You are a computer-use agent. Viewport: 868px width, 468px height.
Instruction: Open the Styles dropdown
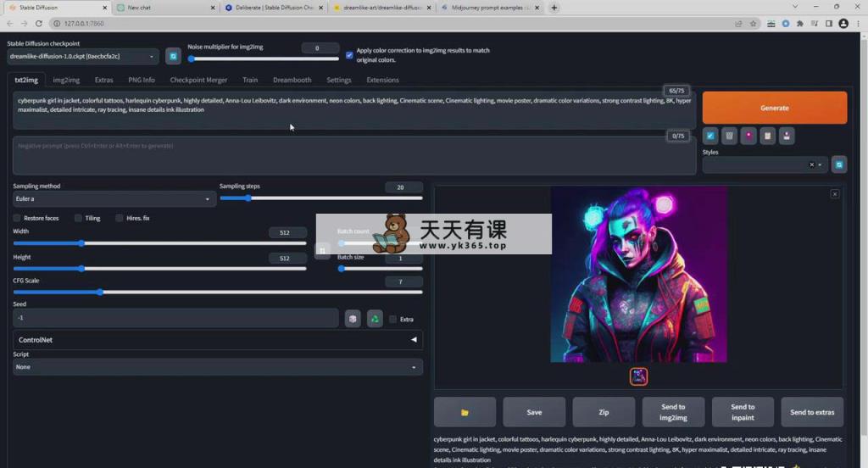coord(765,164)
